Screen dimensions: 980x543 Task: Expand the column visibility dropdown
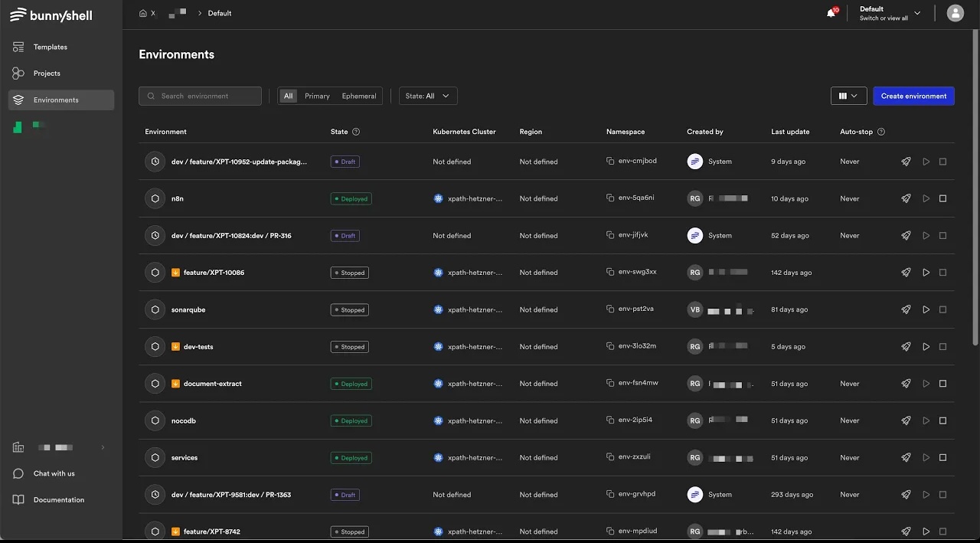click(848, 96)
